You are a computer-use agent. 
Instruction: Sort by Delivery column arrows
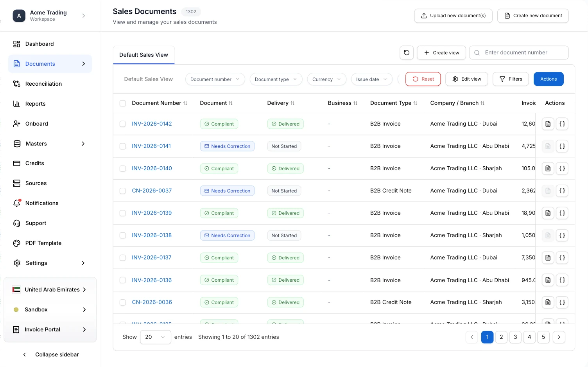point(292,103)
